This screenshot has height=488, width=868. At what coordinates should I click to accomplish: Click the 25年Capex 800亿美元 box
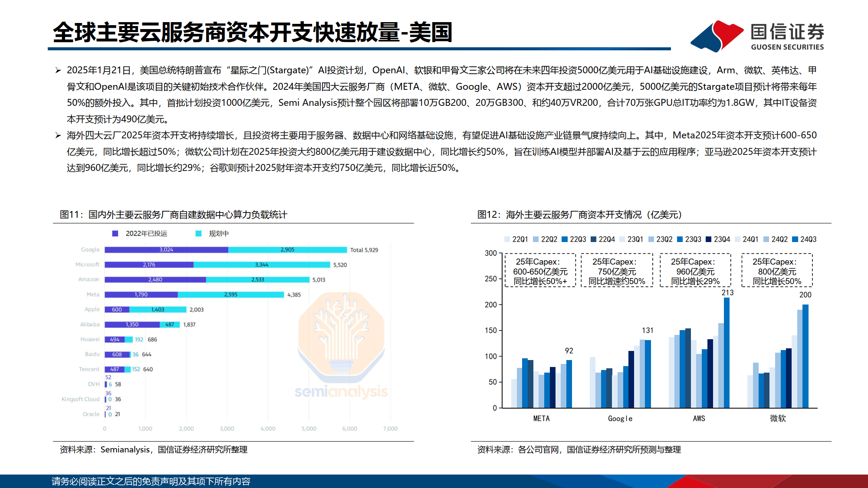777,271
